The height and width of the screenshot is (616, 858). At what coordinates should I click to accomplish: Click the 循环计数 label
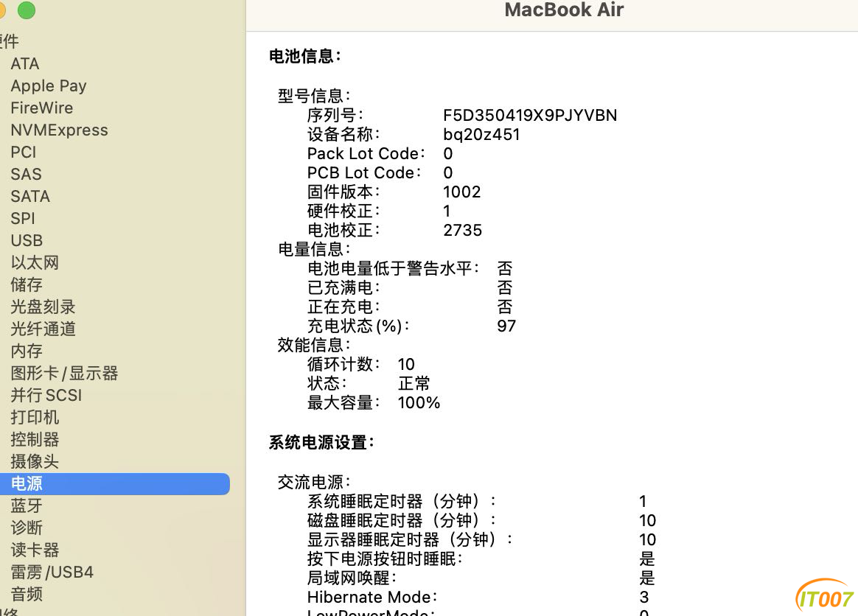(343, 364)
